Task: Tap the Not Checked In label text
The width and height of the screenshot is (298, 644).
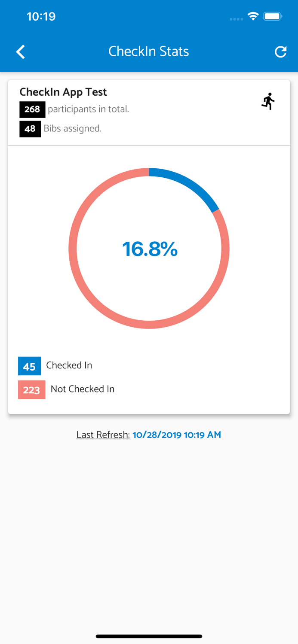Action: click(82, 389)
